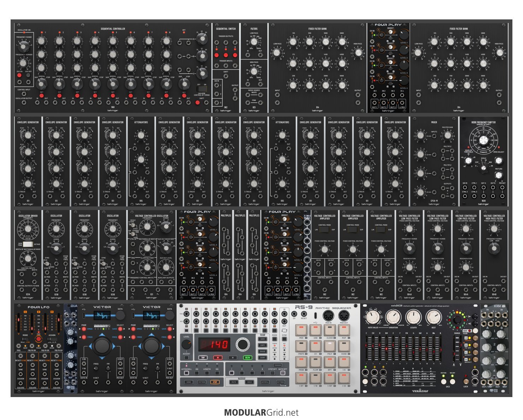Click the Master Gain knob on the Mixer
The image size is (523, 420).
[x=447, y=135]
